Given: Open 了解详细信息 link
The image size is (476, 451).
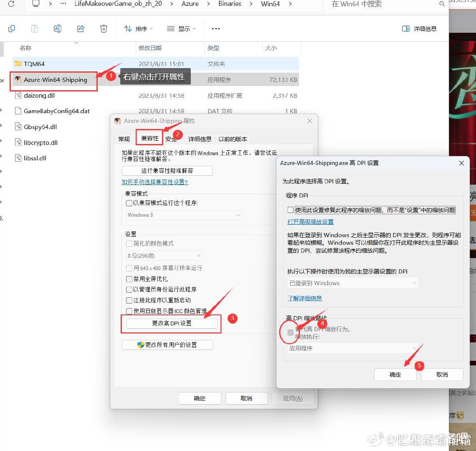Looking at the screenshot, I should [304, 298].
